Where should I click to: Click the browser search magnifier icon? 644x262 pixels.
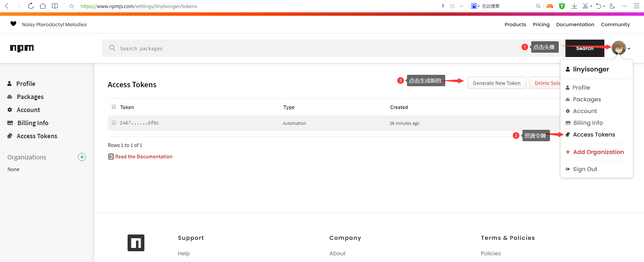click(x=538, y=6)
